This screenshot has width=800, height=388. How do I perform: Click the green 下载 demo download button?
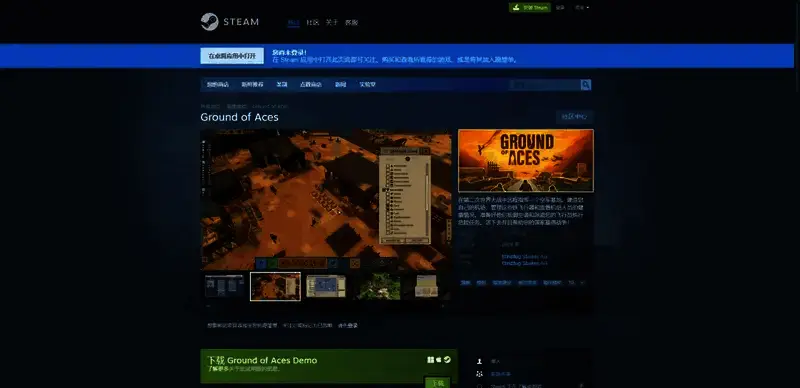click(x=437, y=383)
